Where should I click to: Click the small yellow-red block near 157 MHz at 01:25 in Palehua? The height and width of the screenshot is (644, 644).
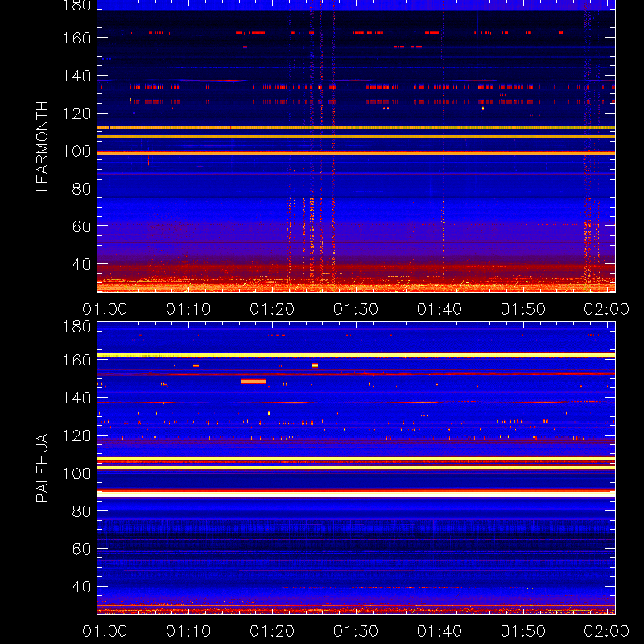pyautogui.click(x=315, y=365)
